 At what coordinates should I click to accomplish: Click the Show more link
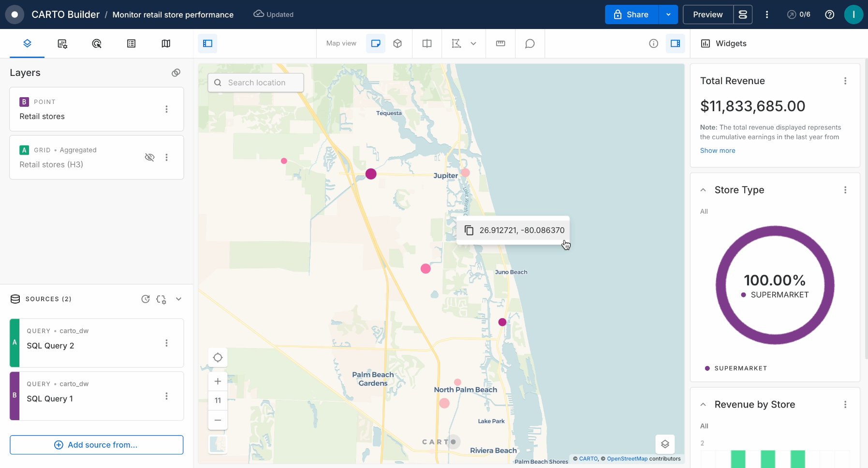coord(718,150)
